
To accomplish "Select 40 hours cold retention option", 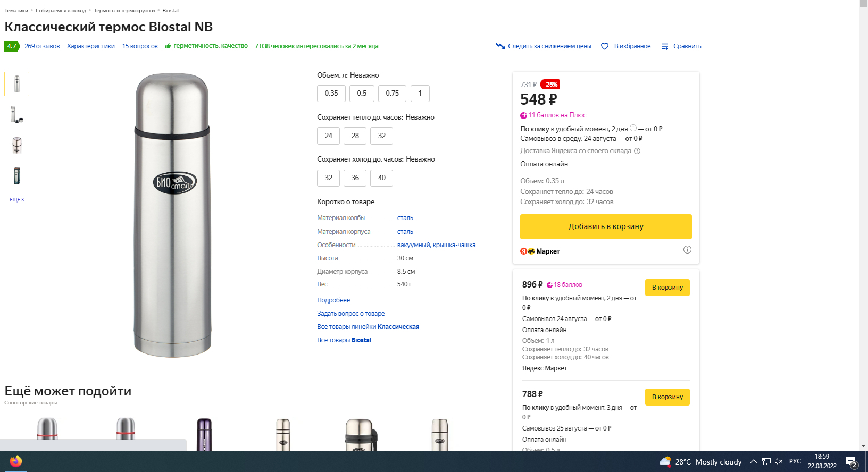I will [x=382, y=178].
